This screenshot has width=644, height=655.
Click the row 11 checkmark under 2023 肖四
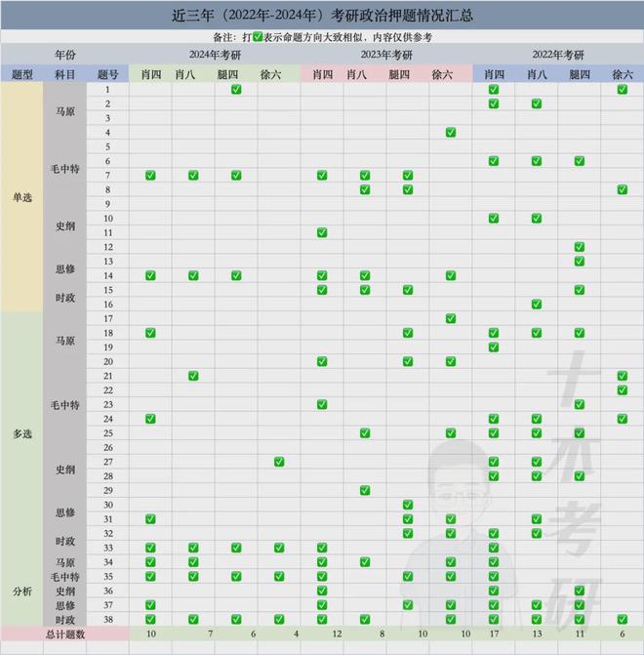click(322, 232)
